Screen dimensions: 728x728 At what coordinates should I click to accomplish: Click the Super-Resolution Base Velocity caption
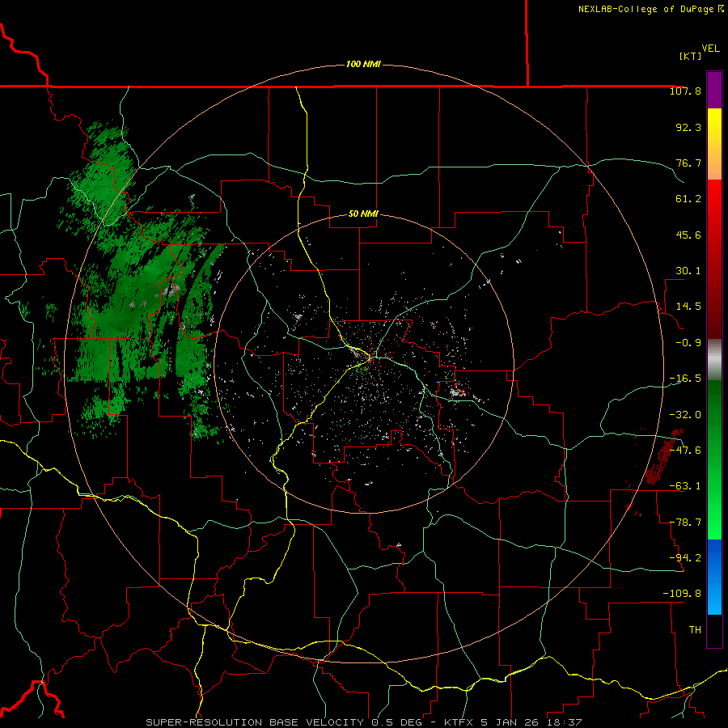[x=363, y=722]
